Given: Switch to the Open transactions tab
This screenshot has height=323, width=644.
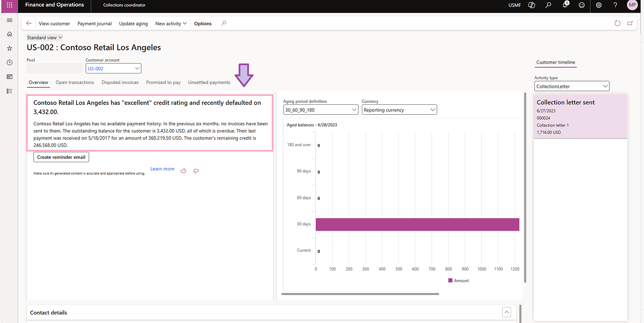Looking at the screenshot, I should point(74,82).
